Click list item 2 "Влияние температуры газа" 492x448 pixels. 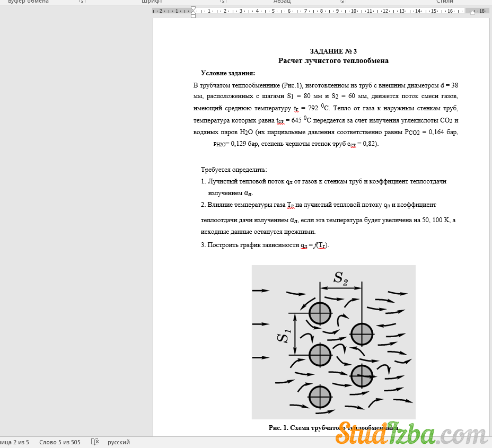tap(247, 205)
